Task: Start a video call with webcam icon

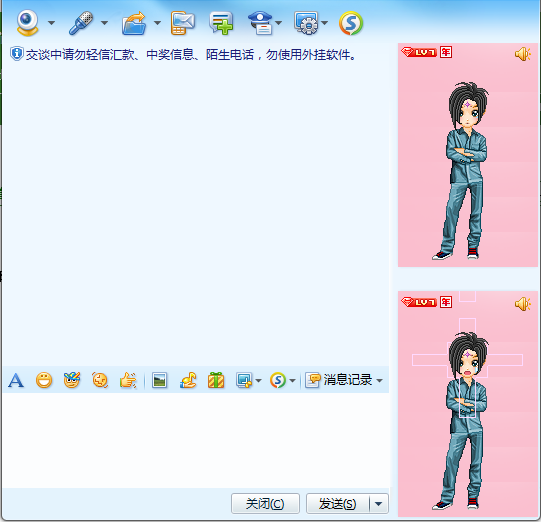Action: click(x=27, y=23)
